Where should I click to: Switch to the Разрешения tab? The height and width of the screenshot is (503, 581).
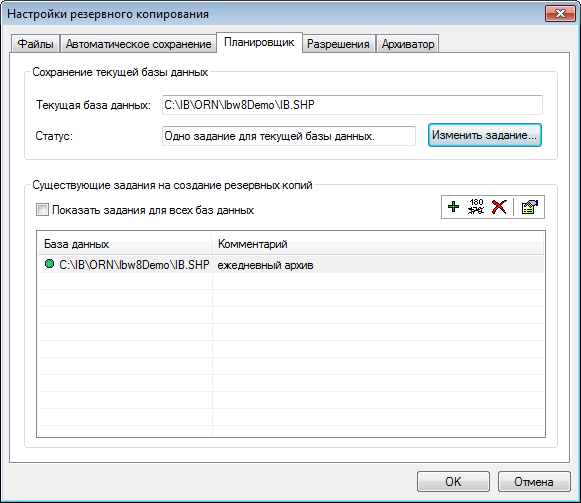tap(338, 44)
